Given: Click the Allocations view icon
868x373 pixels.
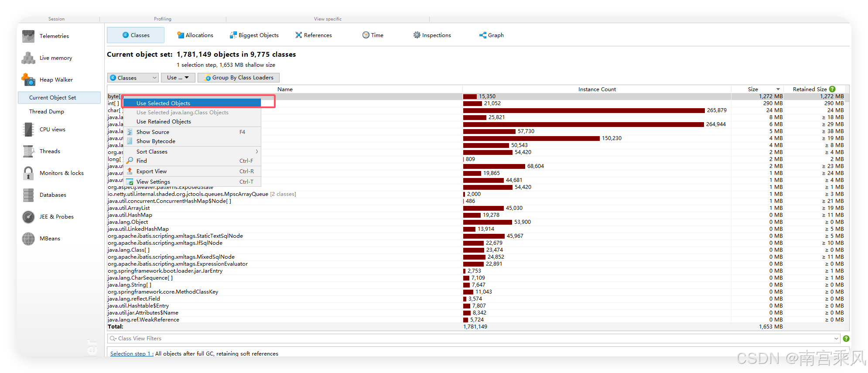Looking at the screenshot, I should (x=180, y=35).
